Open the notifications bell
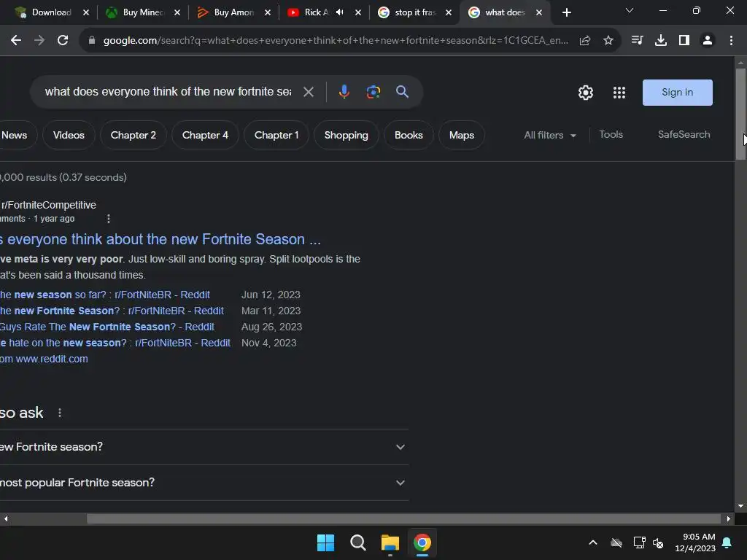 click(727, 542)
